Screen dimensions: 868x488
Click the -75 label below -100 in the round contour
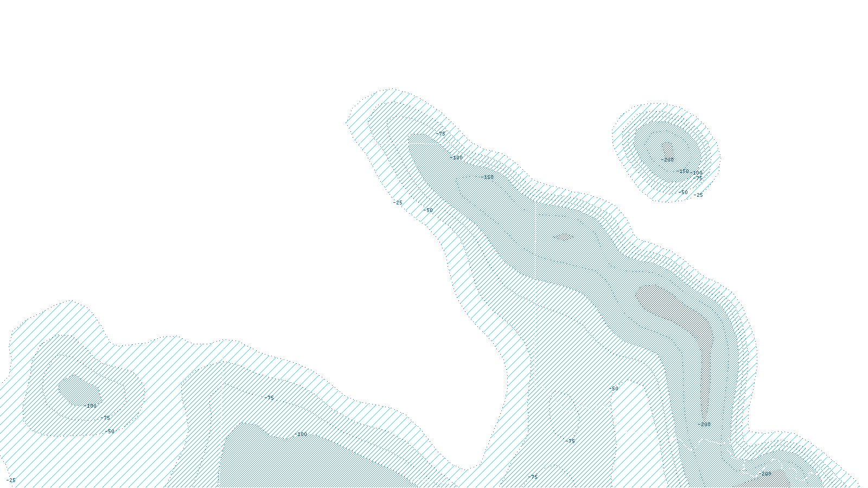pyautogui.click(x=697, y=178)
